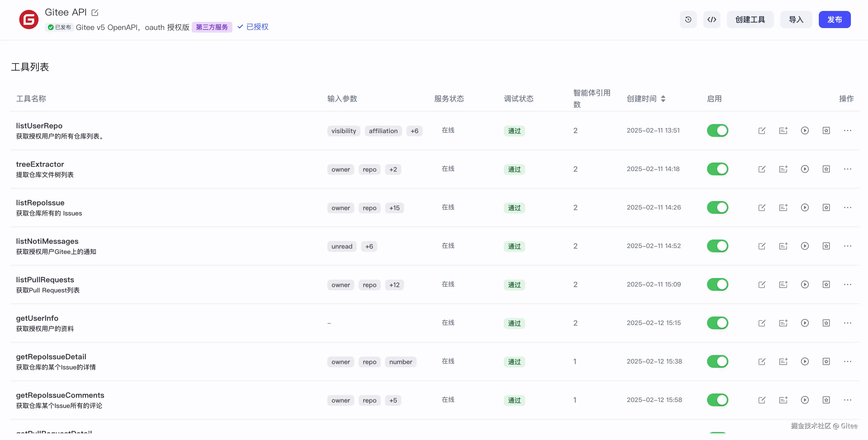This screenshot has width=868, height=440.
Task: Click edit pencil icon next to Gitee API title
Action: tap(95, 13)
